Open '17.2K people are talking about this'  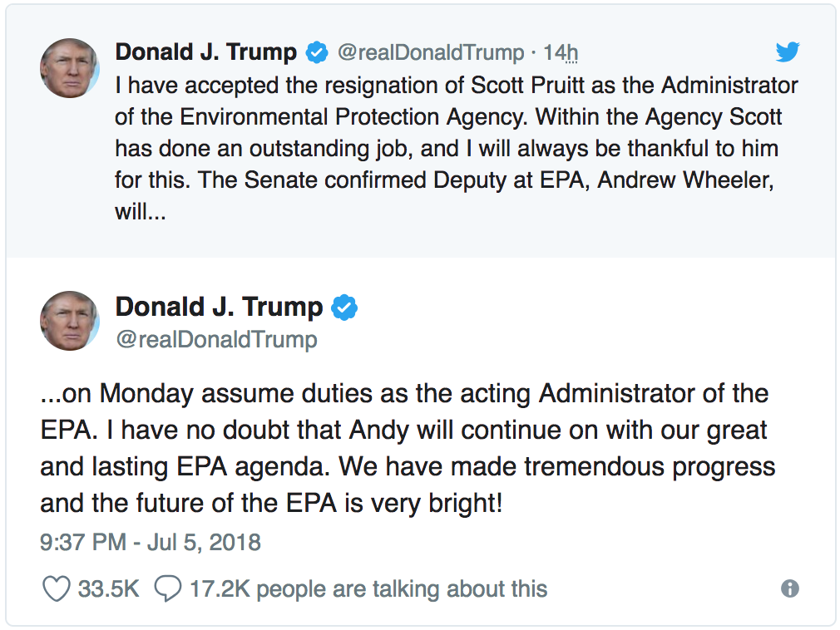(x=368, y=589)
